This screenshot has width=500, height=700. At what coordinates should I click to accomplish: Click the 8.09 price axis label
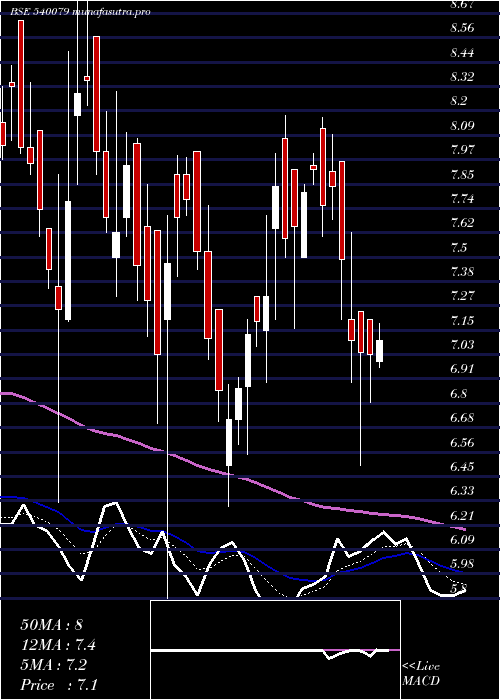[462, 125]
